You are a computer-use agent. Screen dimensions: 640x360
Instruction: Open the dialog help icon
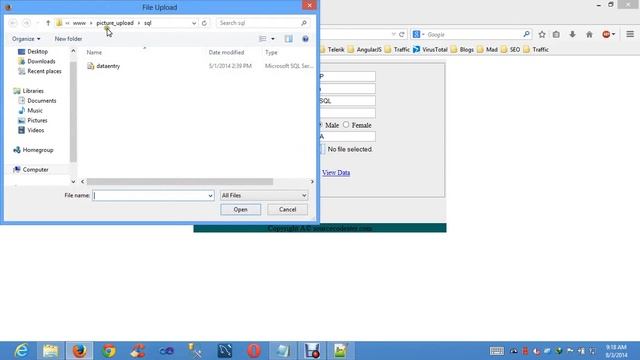point(305,39)
